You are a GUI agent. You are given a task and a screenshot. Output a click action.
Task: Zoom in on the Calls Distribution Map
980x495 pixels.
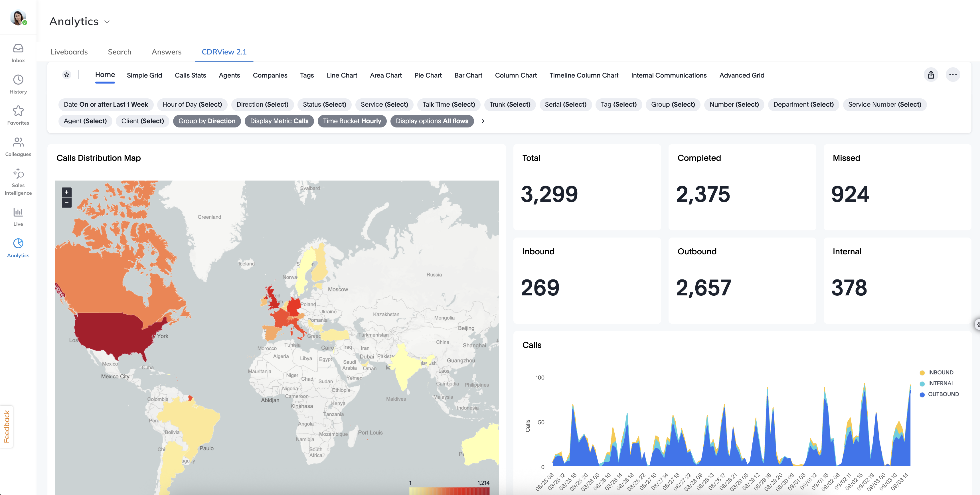tap(66, 192)
